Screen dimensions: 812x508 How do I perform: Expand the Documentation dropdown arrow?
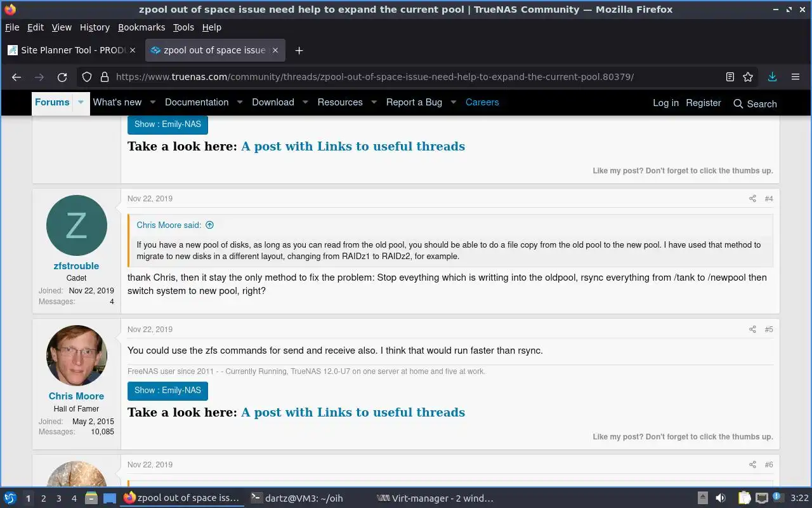pyautogui.click(x=240, y=102)
